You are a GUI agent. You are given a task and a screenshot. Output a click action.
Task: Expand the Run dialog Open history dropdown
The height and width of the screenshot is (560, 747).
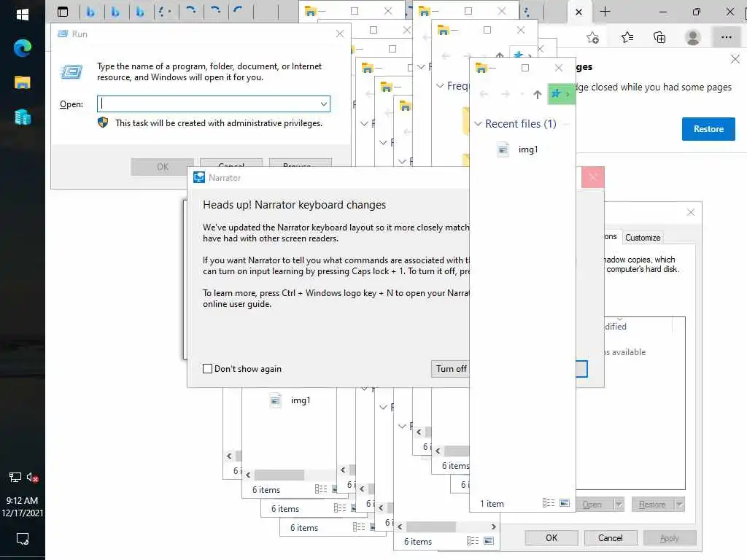tap(324, 104)
